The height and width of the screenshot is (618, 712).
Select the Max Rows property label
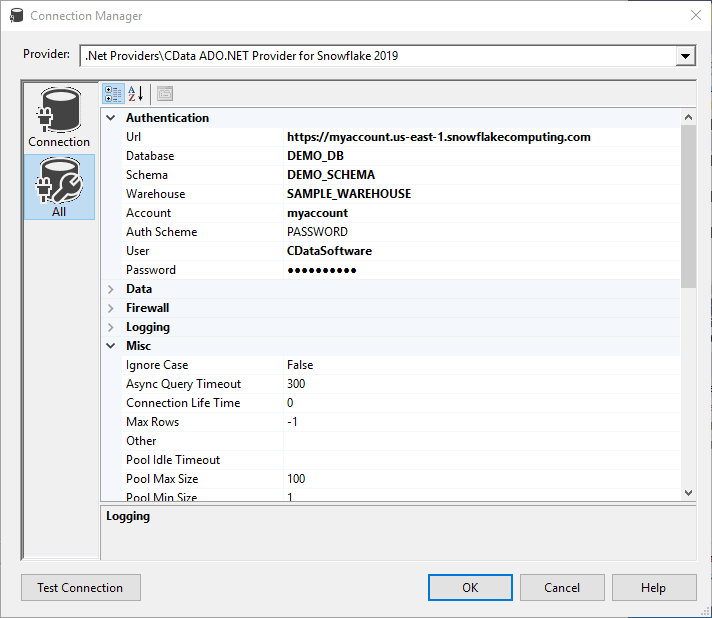tap(153, 422)
